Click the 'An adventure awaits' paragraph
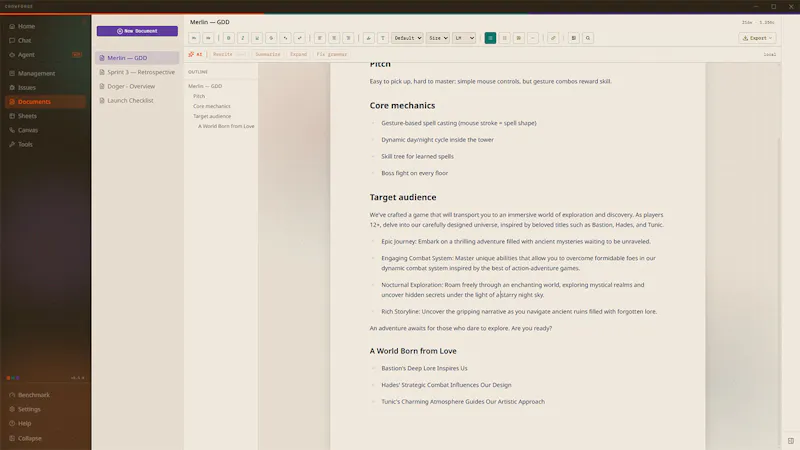Image resolution: width=800 pixels, height=450 pixels. coord(461,328)
